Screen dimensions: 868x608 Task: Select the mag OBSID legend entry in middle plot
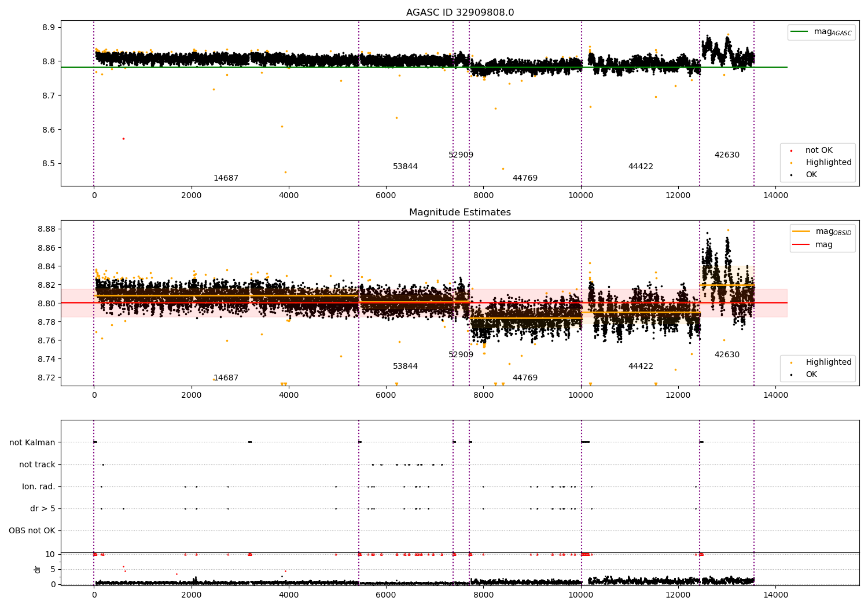coord(822,232)
